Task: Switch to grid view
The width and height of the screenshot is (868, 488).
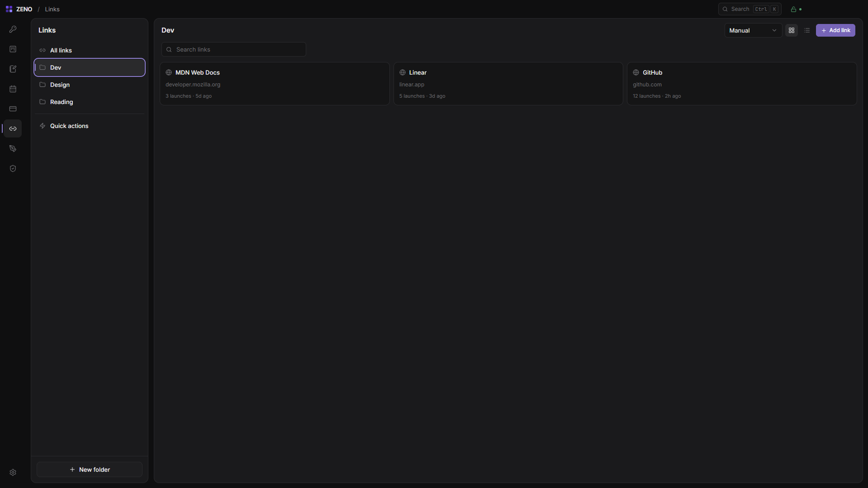Action: [x=792, y=30]
